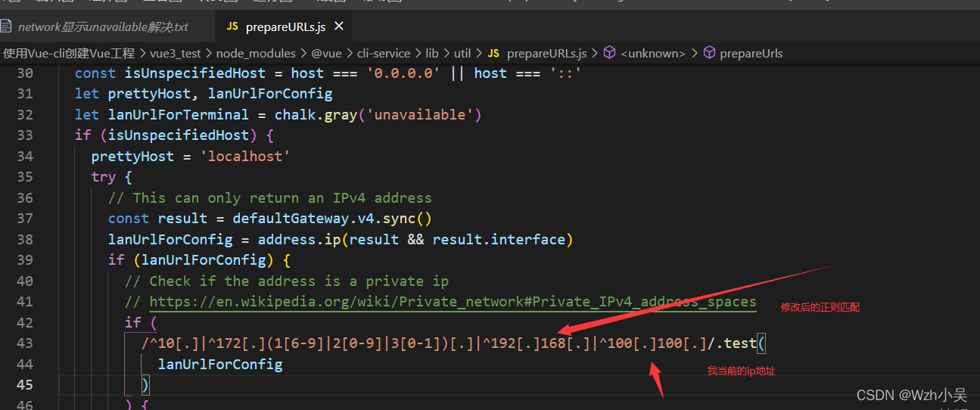Click the 'try' keyword on line 35
Viewport: 980px width, 410px height.
tap(104, 177)
